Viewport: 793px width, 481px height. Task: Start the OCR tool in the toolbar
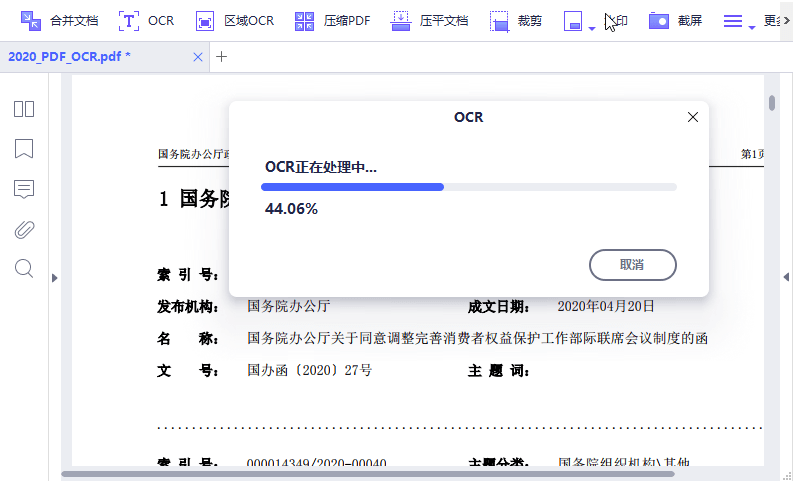pos(146,20)
